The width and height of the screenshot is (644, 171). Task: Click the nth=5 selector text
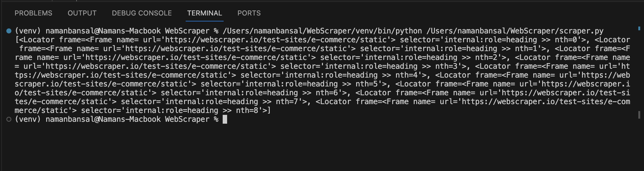point(367,84)
